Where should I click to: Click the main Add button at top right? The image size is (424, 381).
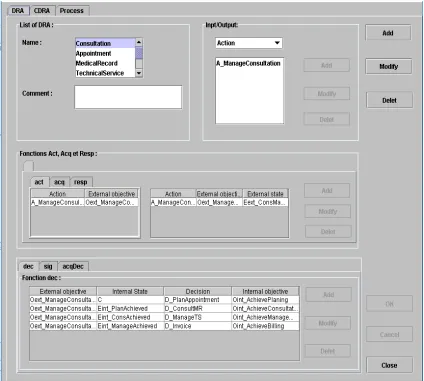click(x=388, y=33)
